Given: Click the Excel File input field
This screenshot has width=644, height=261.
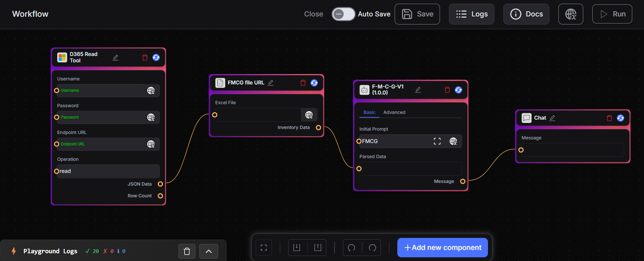Looking at the screenshot, I should click(258, 115).
